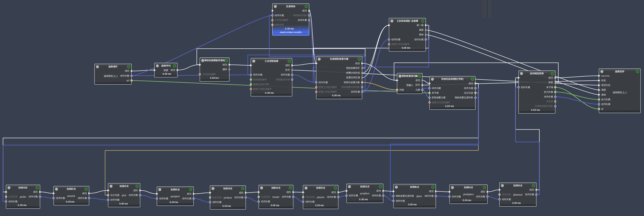The height and width of the screenshot is (216, 644).
Task: Click green dot on 函数回传 node
Action: pos(637,72)
